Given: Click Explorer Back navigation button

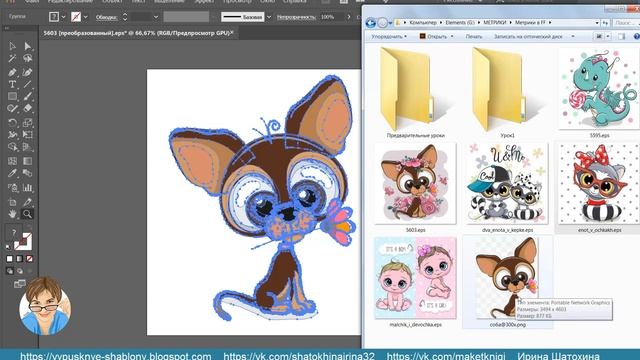Looking at the screenshot, I should (371, 23).
